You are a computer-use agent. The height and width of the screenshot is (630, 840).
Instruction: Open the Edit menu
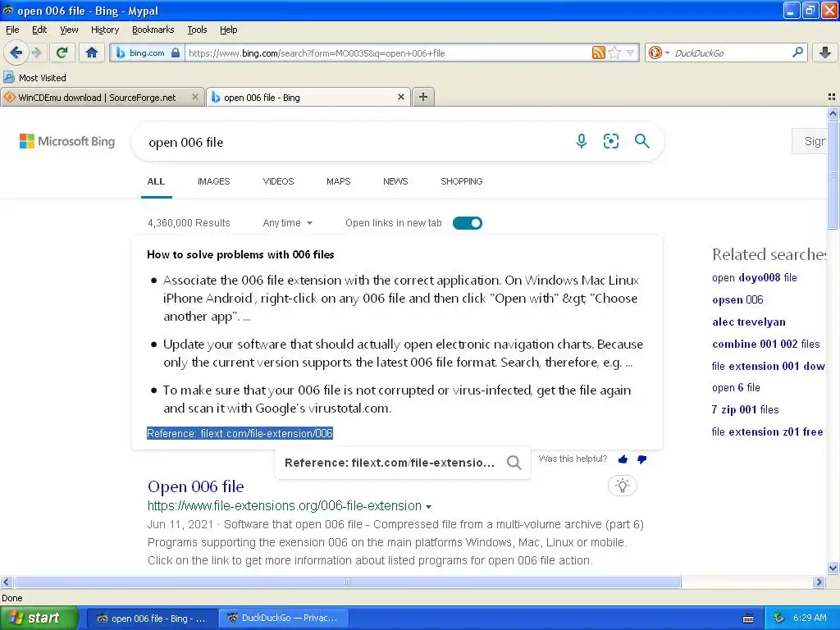(39, 30)
